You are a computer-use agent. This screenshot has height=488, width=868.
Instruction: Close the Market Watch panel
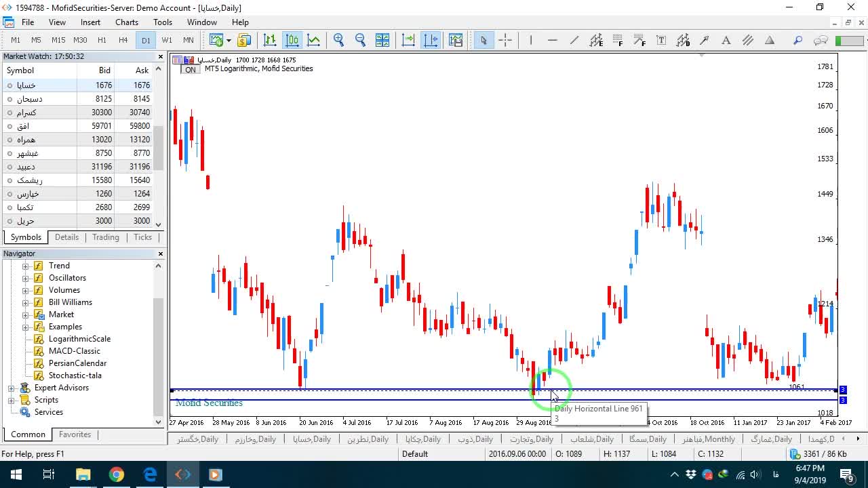click(161, 57)
